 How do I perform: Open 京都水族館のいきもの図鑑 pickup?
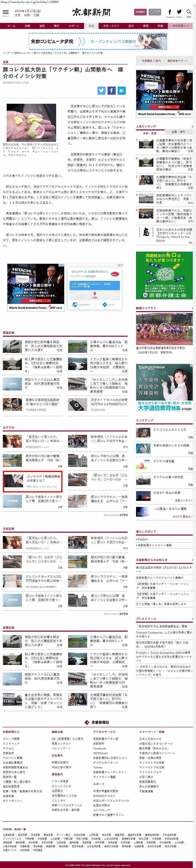(171, 446)
